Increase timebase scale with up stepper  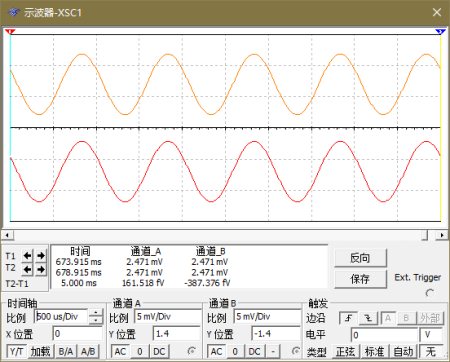tap(96, 313)
